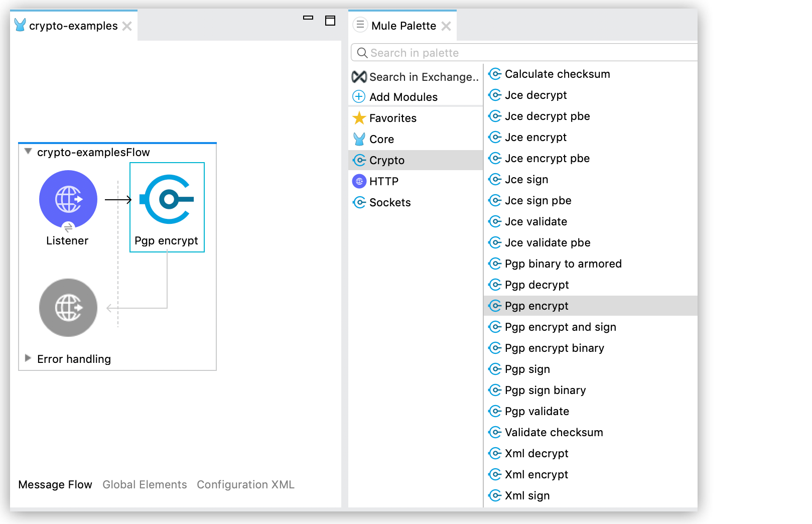
Task: Click the grayed response endpoint icon in the flow
Action: pyautogui.click(x=68, y=308)
